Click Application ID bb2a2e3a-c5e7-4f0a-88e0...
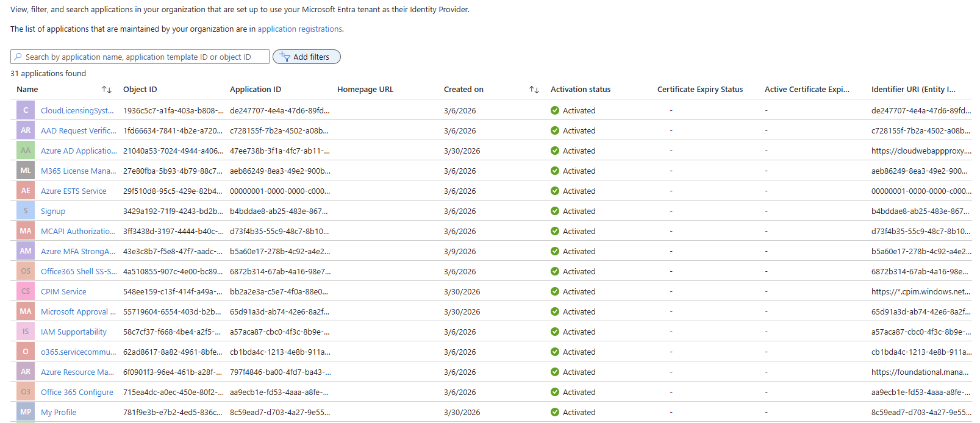This screenshot has height=423, width=980. point(279,291)
